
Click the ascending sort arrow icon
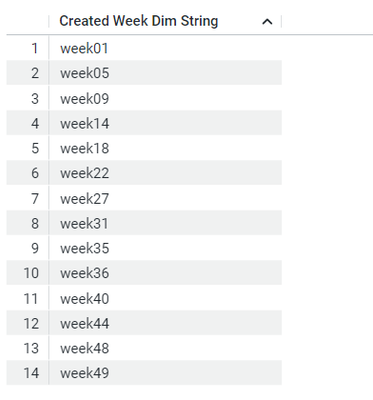click(x=267, y=22)
